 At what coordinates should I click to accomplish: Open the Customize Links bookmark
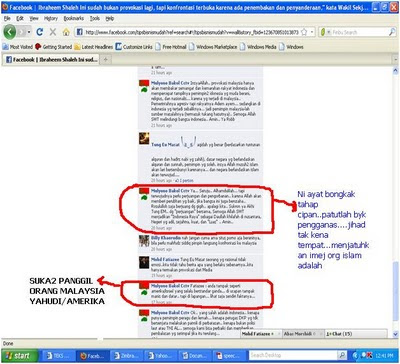pyautogui.click(x=134, y=47)
